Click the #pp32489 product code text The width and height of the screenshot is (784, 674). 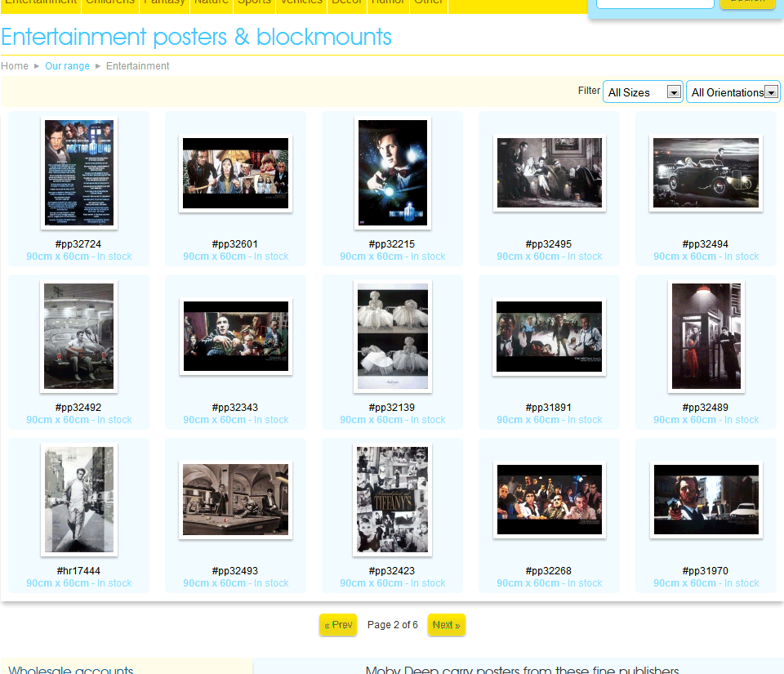click(706, 408)
